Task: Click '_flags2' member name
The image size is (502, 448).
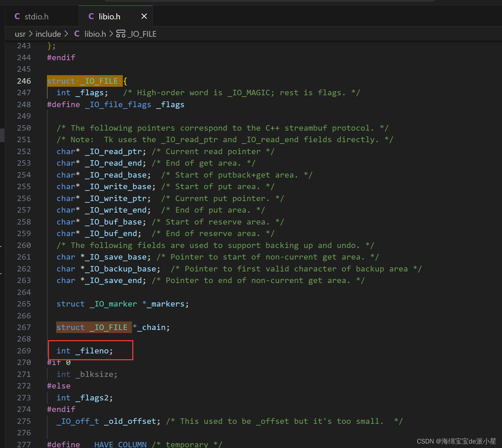Action: click(92, 398)
